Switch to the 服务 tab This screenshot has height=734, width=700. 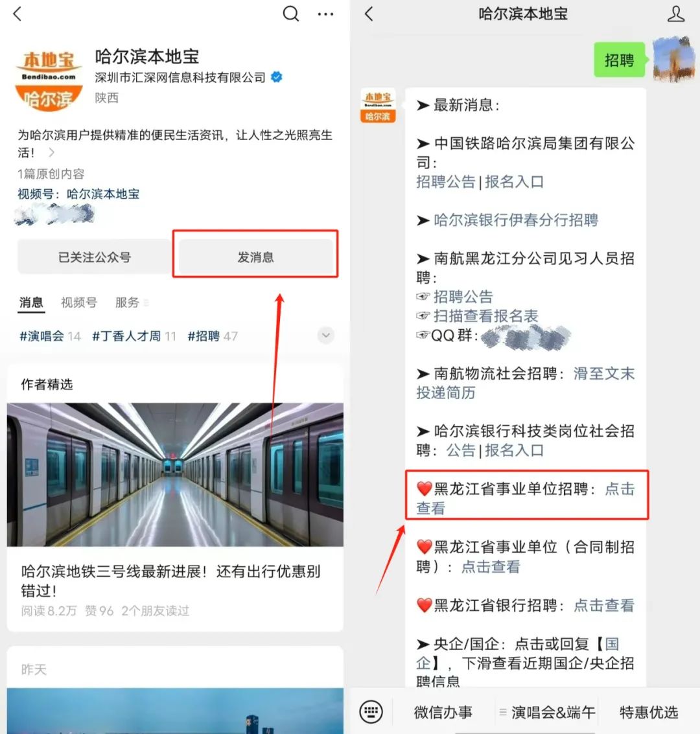[x=127, y=303]
